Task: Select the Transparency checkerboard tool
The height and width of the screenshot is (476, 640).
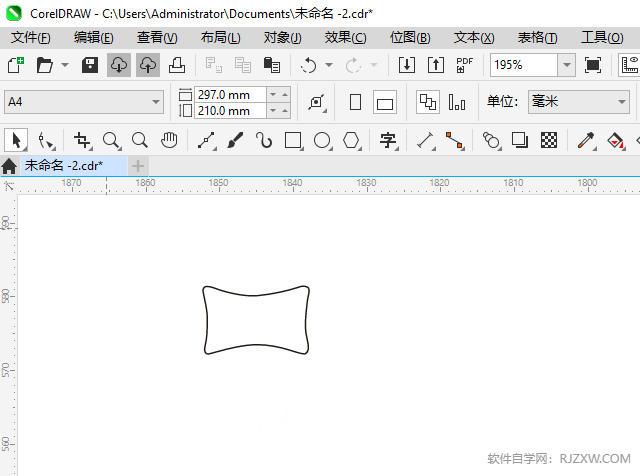Action: 549,141
